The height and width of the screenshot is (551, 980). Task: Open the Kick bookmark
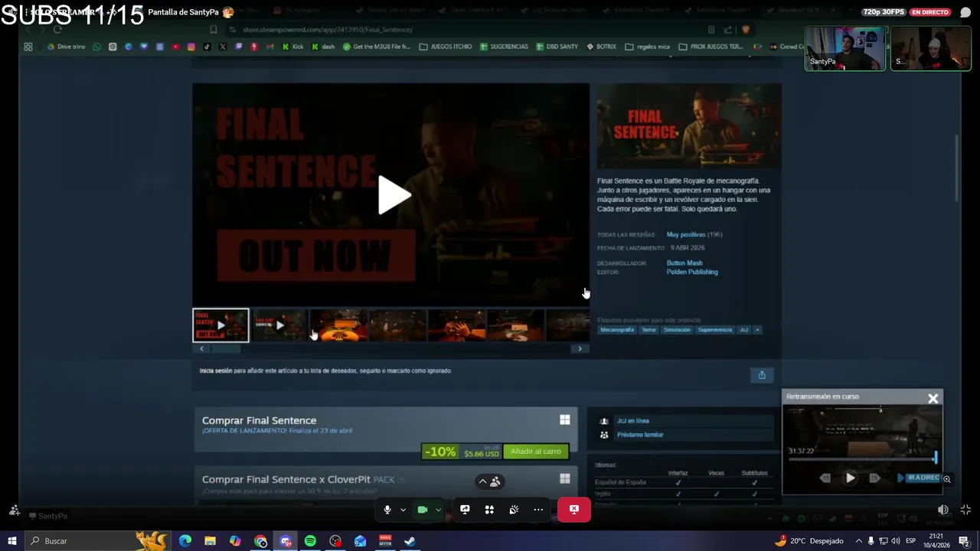pos(292,47)
